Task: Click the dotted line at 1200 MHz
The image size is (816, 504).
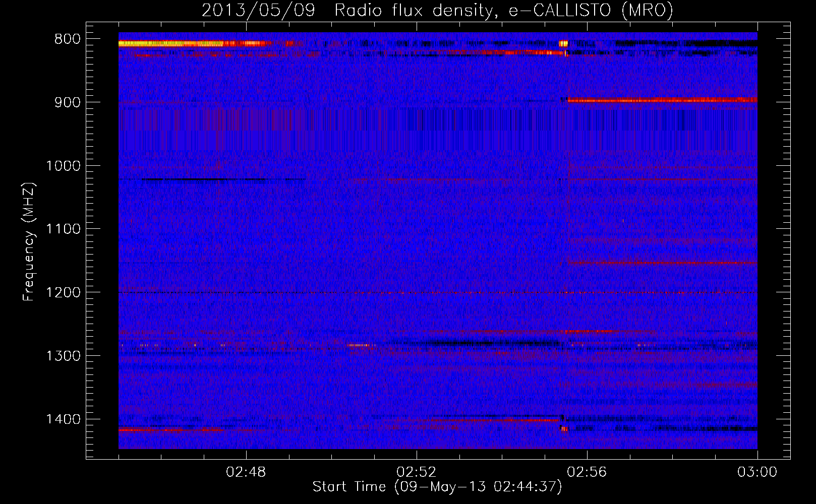Action: 438,293
